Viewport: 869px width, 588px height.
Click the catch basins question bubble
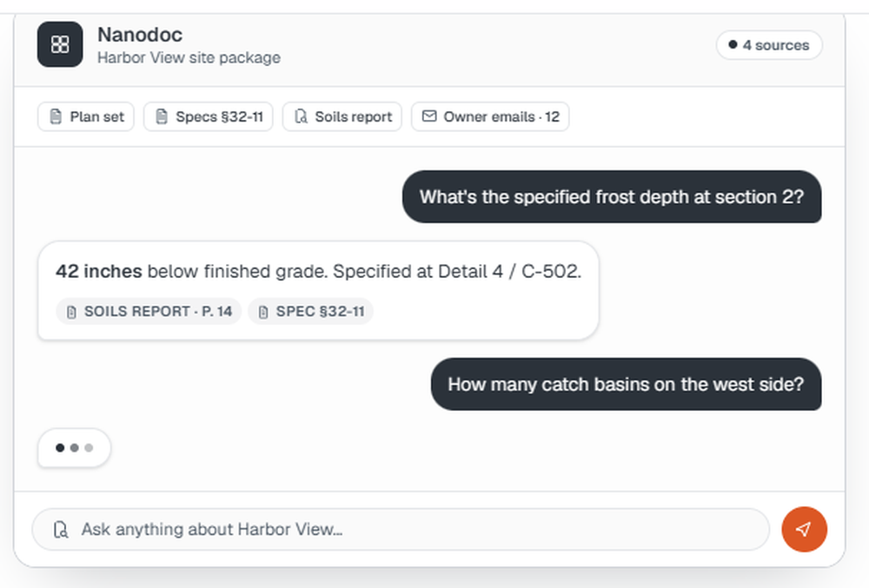pyautogui.click(x=627, y=384)
